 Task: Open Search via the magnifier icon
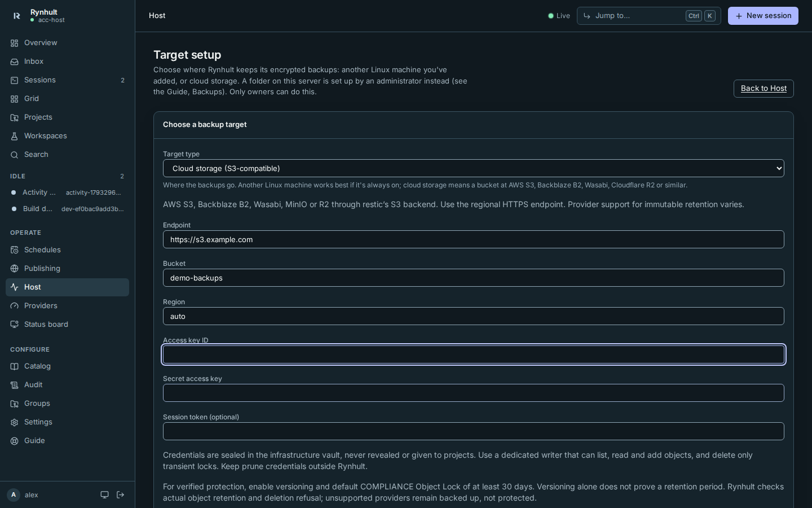tap(15, 155)
